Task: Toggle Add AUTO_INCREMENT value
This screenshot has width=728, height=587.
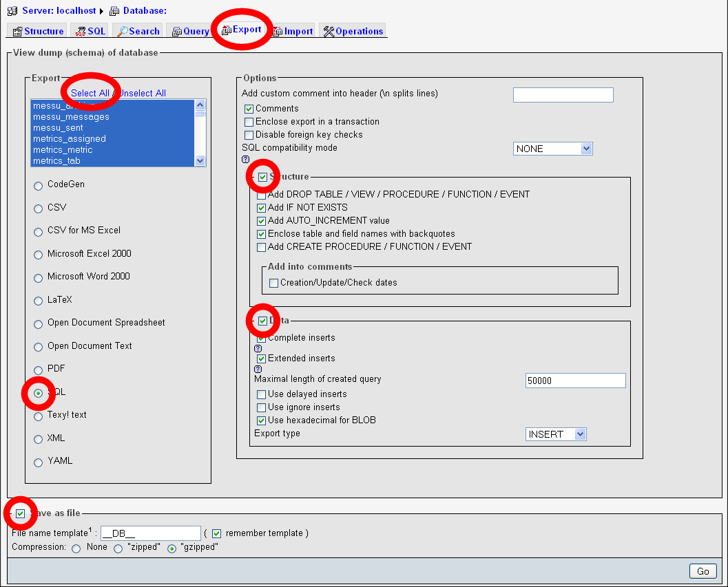Action: [x=262, y=221]
